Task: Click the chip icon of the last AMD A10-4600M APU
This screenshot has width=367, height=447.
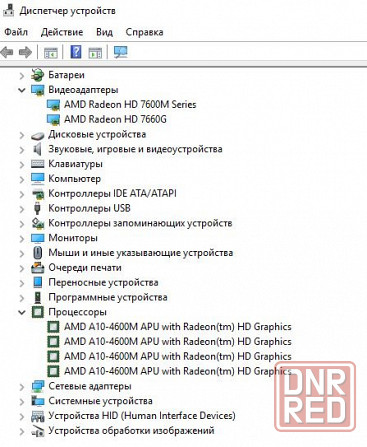Action: (x=53, y=371)
